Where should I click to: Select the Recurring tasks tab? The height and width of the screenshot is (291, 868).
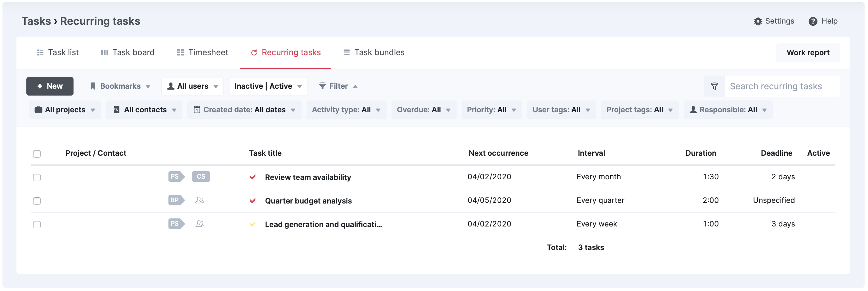coord(285,52)
